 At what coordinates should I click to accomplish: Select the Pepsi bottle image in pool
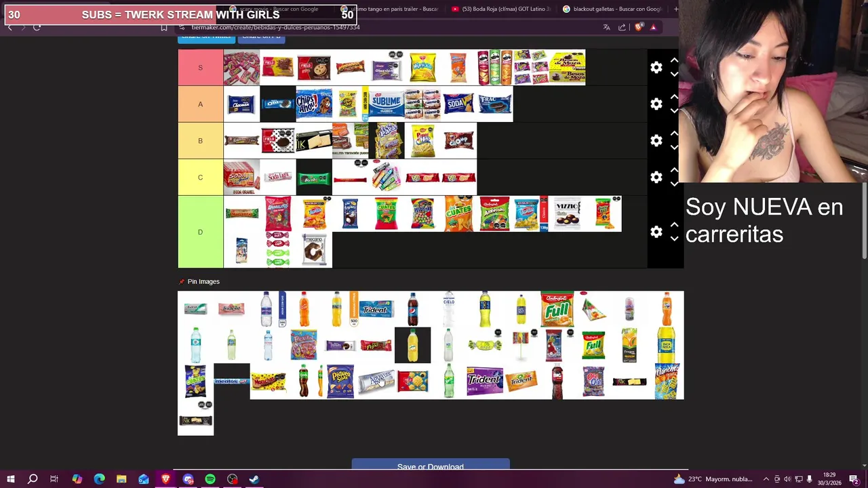[413, 309]
